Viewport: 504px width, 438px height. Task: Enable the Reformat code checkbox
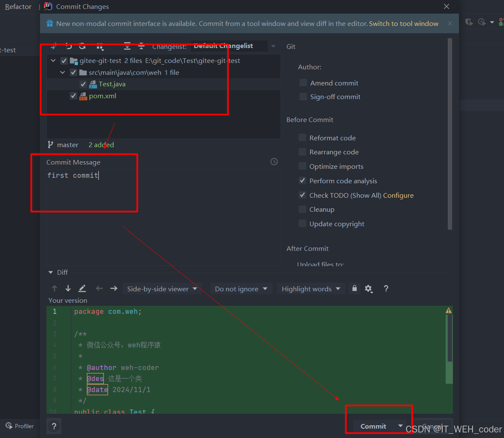point(302,138)
